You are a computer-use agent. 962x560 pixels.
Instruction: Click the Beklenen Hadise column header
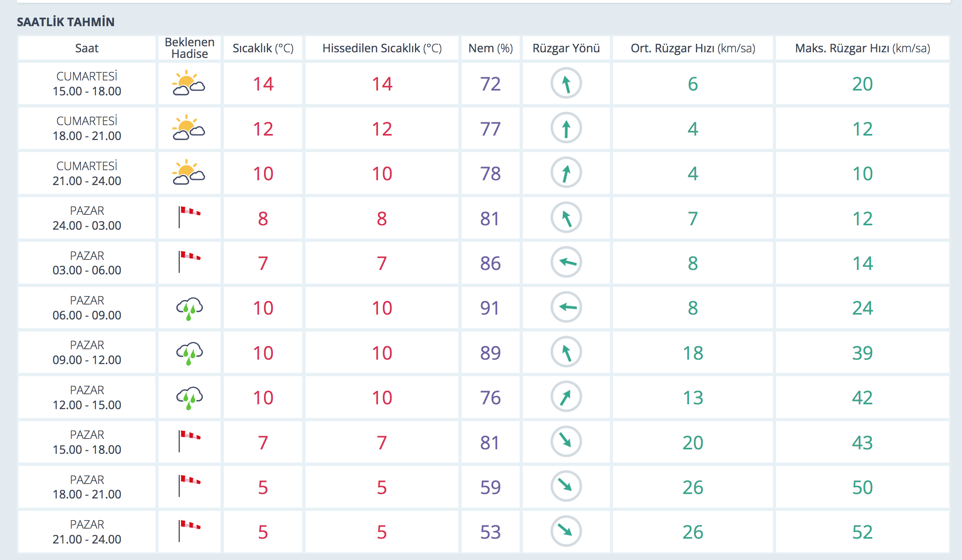click(190, 48)
